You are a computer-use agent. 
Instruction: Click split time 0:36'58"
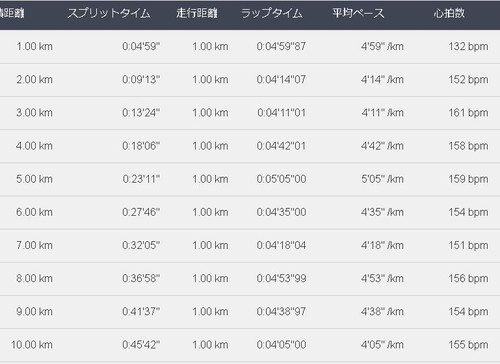141,278
